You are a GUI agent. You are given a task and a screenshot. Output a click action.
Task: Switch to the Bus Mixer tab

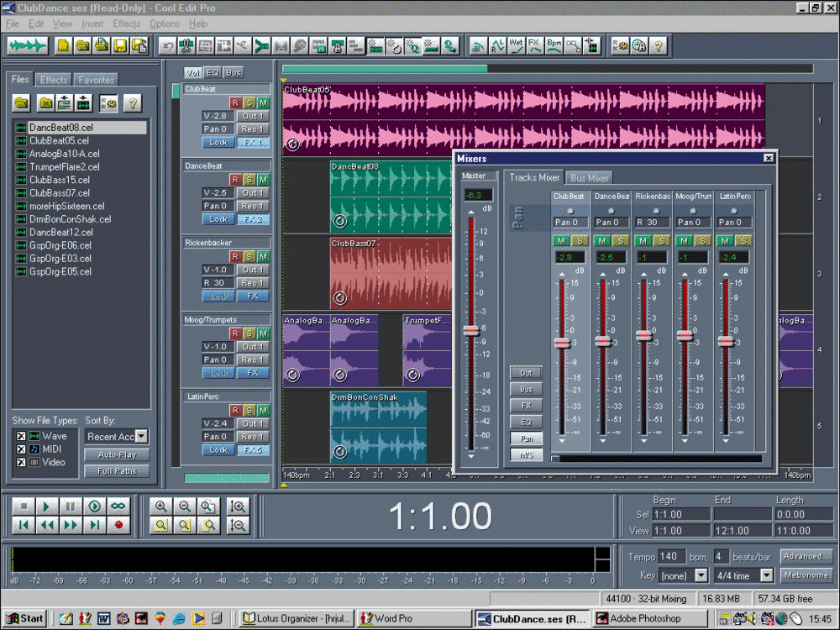(589, 177)
